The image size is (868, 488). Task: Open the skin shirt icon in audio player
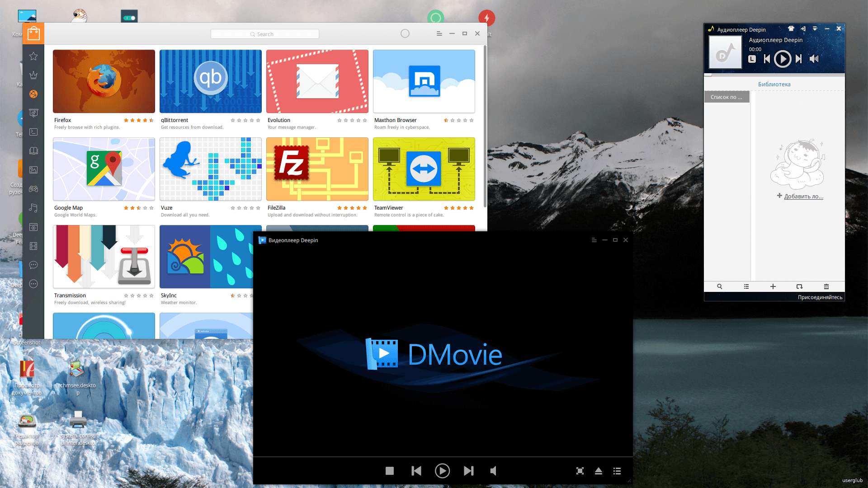click(791, 28)
